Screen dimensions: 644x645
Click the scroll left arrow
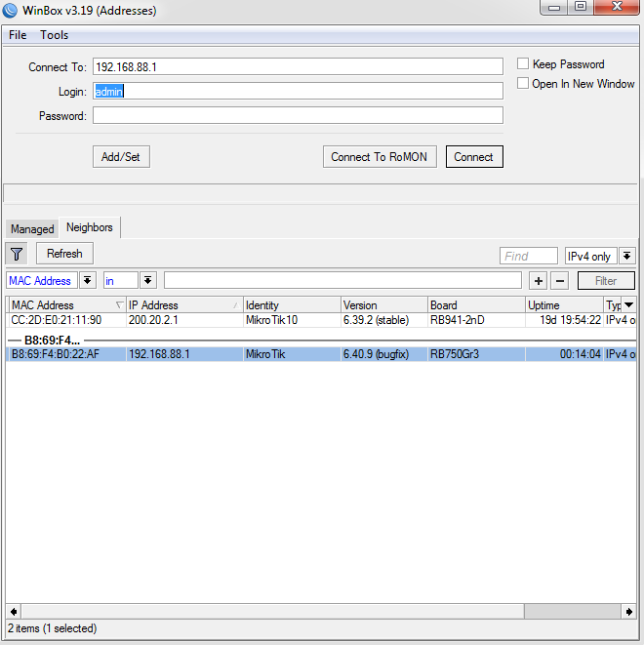click(14, 612)
